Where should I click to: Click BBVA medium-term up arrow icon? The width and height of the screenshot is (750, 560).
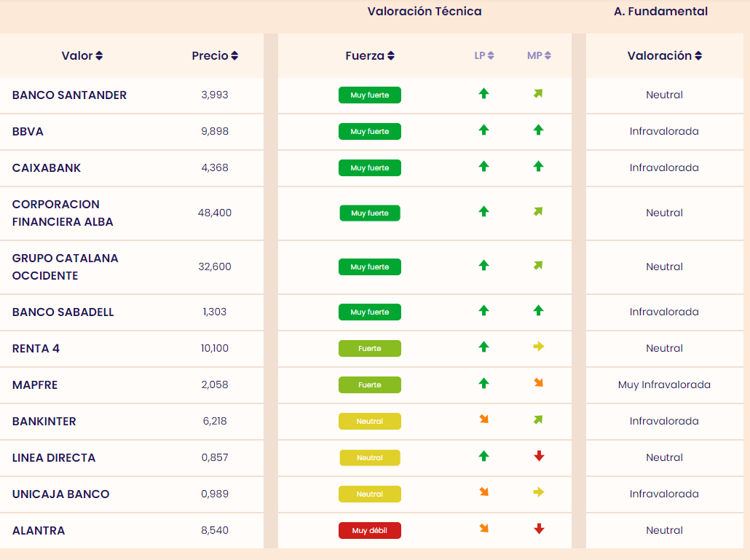[x=538, y=130]
